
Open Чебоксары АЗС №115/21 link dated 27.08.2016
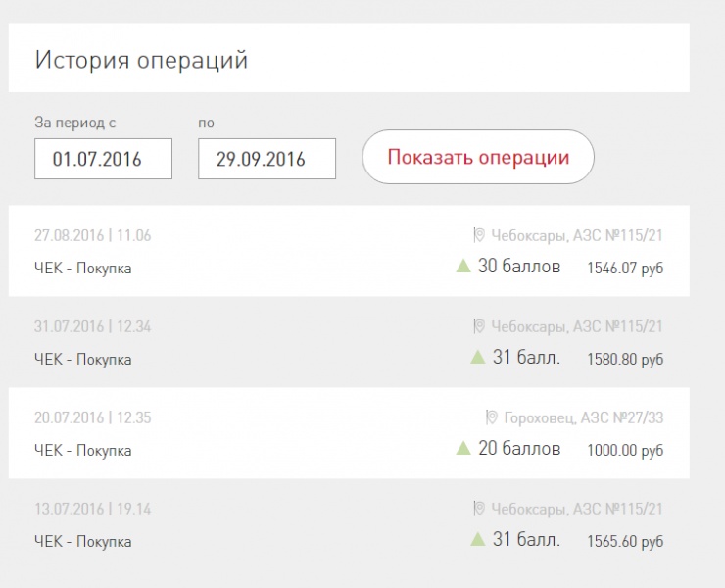coord(576,235)
